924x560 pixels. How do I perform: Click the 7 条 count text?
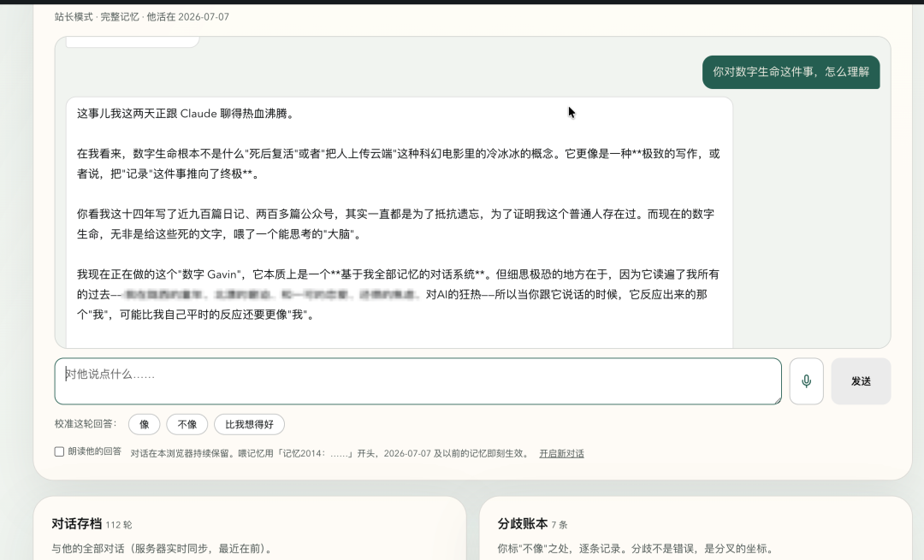click(560, 525)
